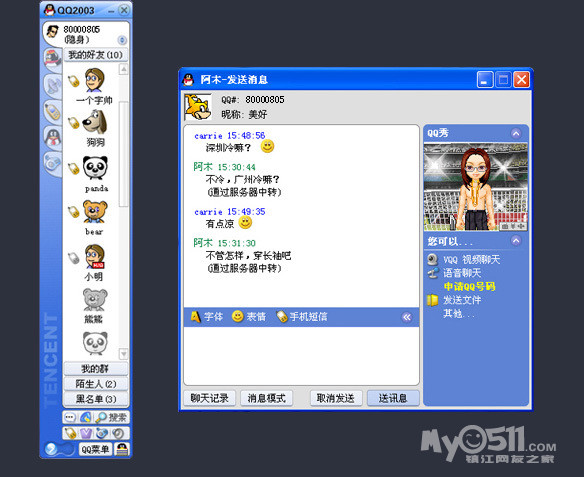Click mobile phone icon beside bear
The image size is (584, 477).
point(73,212)
